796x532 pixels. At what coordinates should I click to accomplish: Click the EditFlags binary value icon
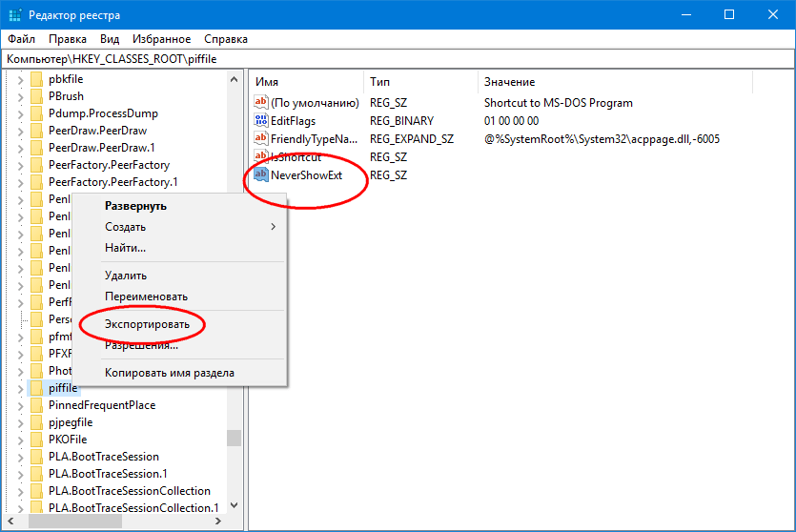coord(261,121)
